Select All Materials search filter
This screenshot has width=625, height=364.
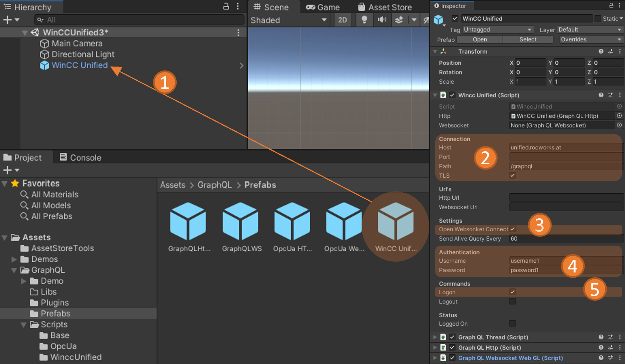50,195
